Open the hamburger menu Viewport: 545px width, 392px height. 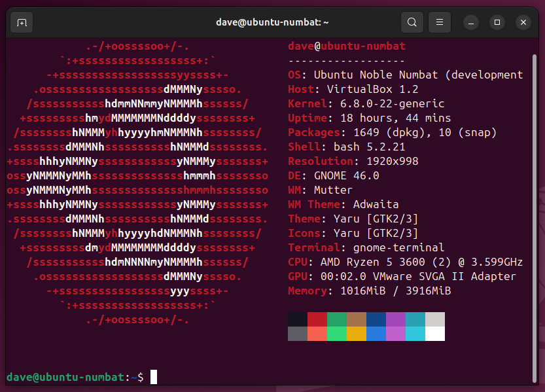(x=440, y=22)
